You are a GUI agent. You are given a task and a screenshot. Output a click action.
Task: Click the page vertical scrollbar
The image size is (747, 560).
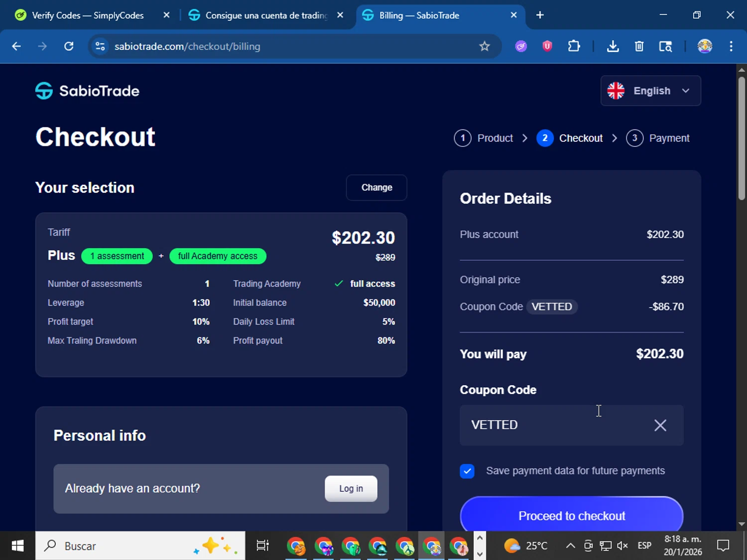[x=742, y=138]
